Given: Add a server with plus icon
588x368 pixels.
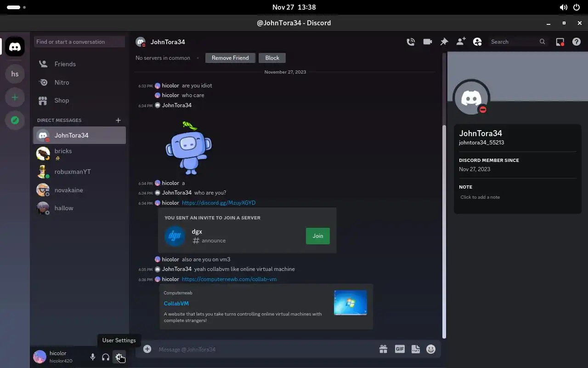Looking at the screenshot, I should (x=15, y=98).
